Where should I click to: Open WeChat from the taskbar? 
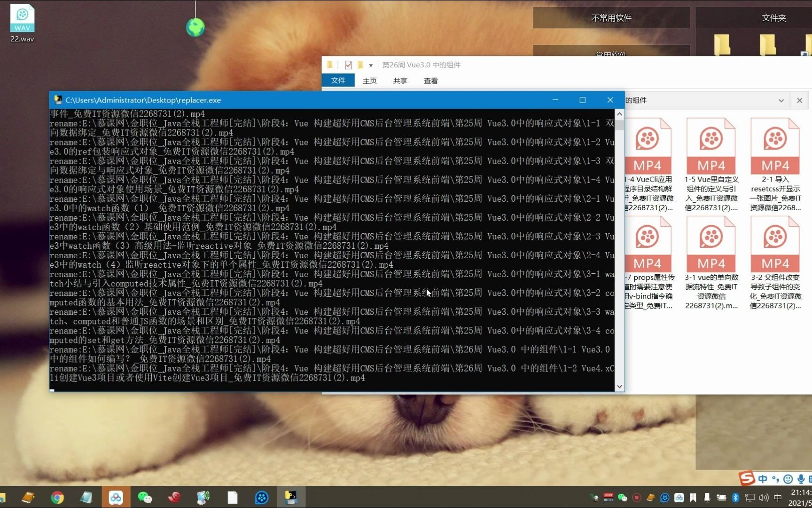(145, 497)
